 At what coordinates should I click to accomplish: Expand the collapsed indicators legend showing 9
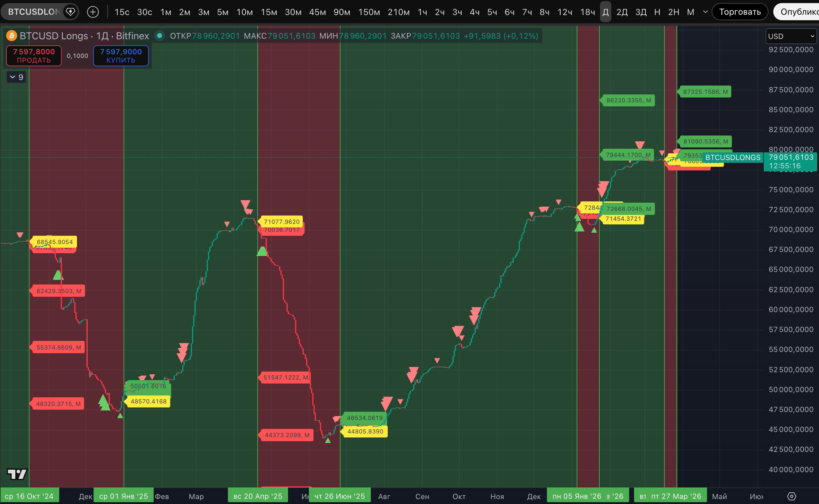point(16,77)
